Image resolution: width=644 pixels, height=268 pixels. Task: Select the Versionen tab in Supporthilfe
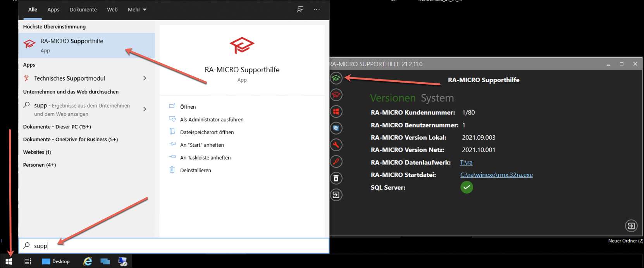393,98
